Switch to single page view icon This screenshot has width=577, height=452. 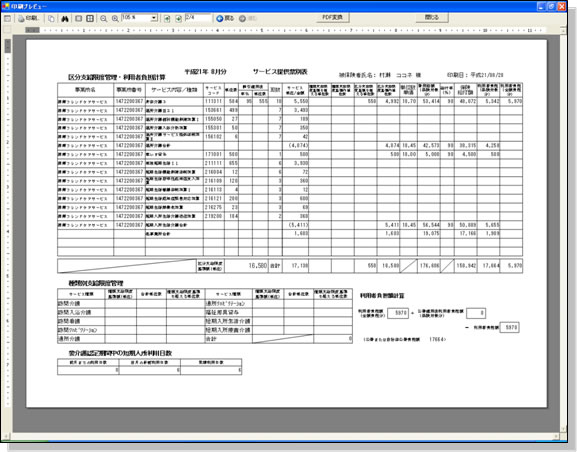click(x=78, y=18)
